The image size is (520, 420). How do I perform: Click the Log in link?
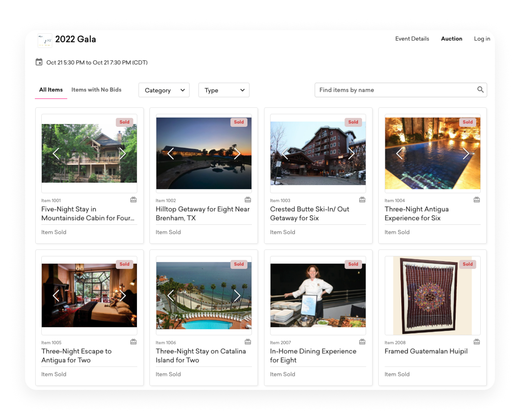tap(482, 39)
